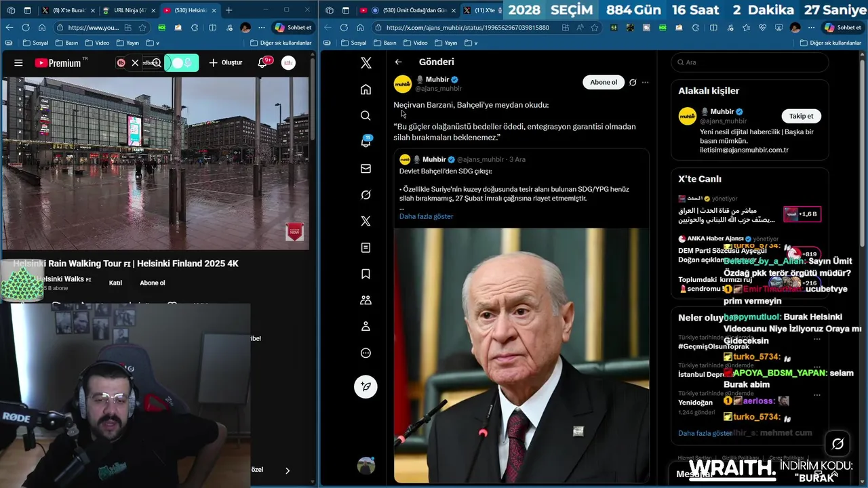Open #GeçmişOlsunToprak trending topic
868x488 pixels.
coord(713,346)
